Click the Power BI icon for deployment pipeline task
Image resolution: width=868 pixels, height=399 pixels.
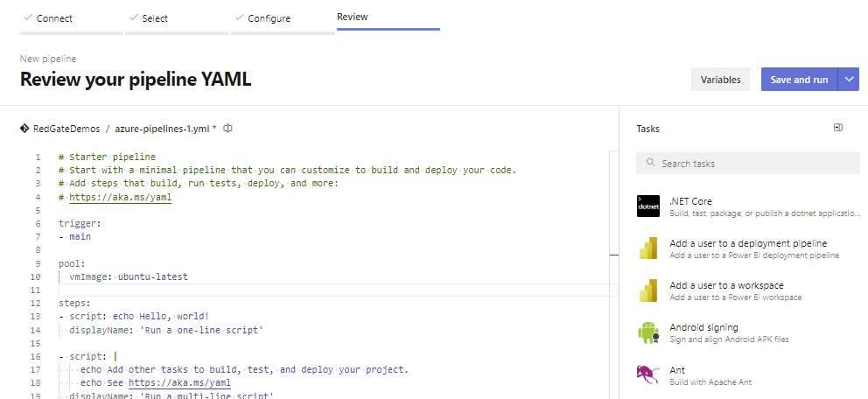tap(648, 248)
